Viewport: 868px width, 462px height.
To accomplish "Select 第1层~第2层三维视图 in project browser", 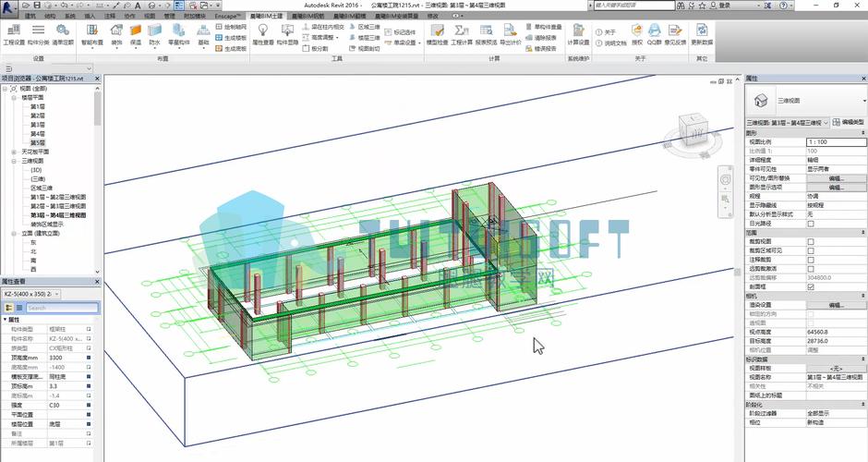I will [x=58, y=197].
